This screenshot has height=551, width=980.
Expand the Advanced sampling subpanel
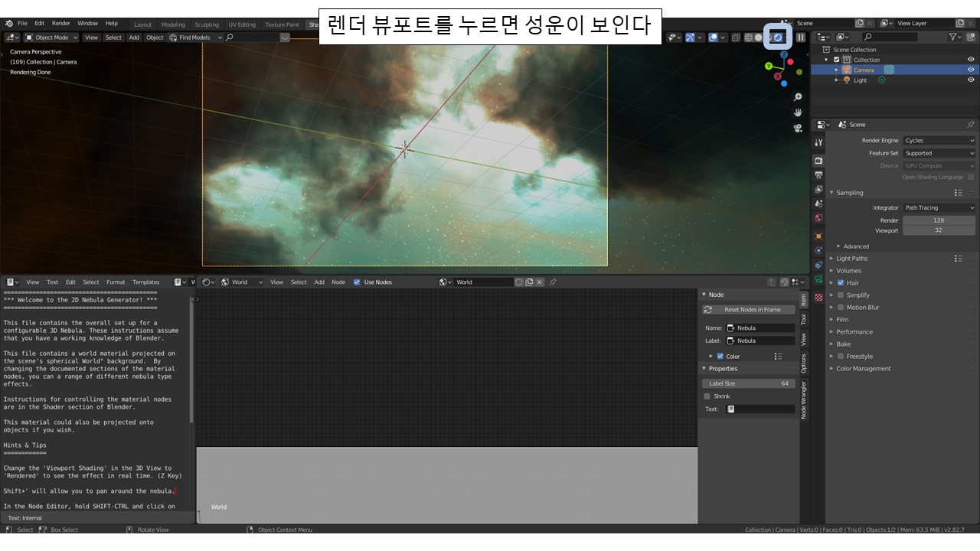coord(855,246)
